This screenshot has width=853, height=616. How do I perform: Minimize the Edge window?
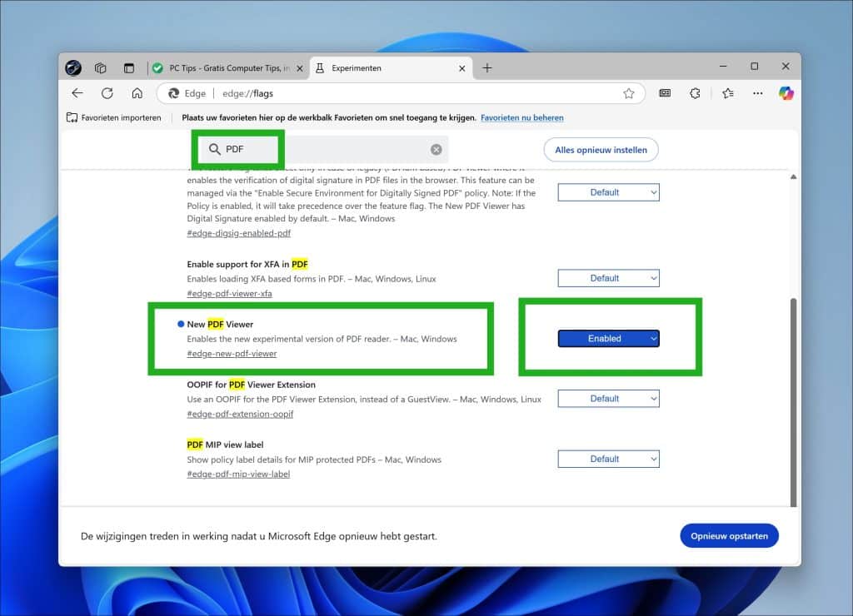pyautogui.click(x=723, y=67)
